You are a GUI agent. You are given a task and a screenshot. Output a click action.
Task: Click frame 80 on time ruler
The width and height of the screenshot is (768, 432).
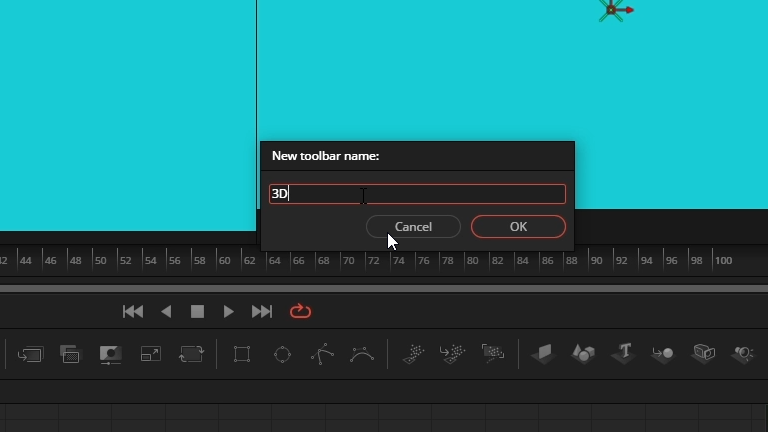(x=472, y=261)
